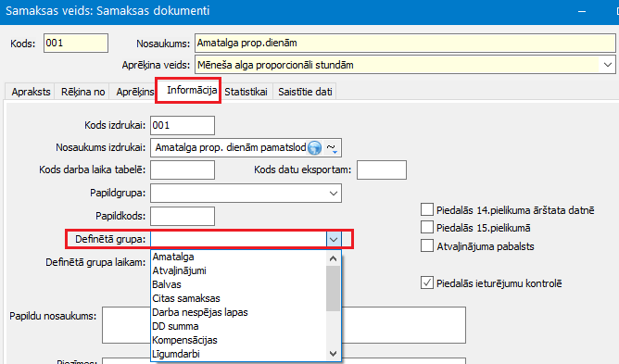Select Atvaļinājumi in the dropdown list
Viewport: 619px width, 364px height.
tap(239, 270)
